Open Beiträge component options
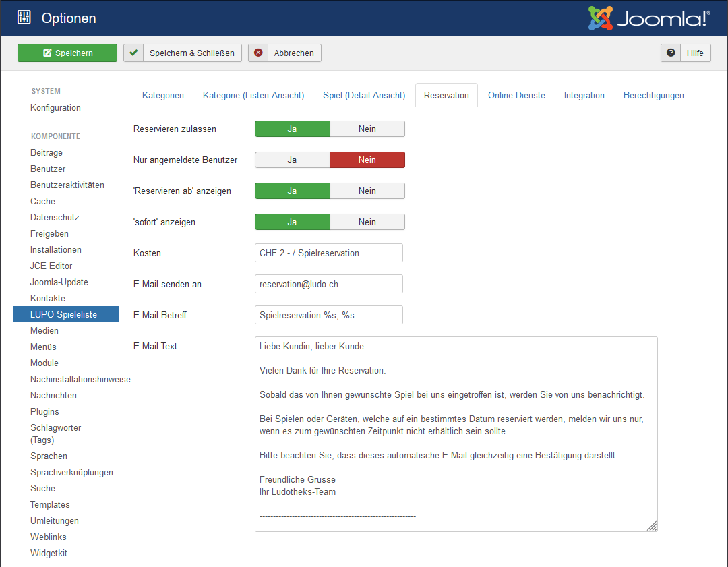 [47, 153]
